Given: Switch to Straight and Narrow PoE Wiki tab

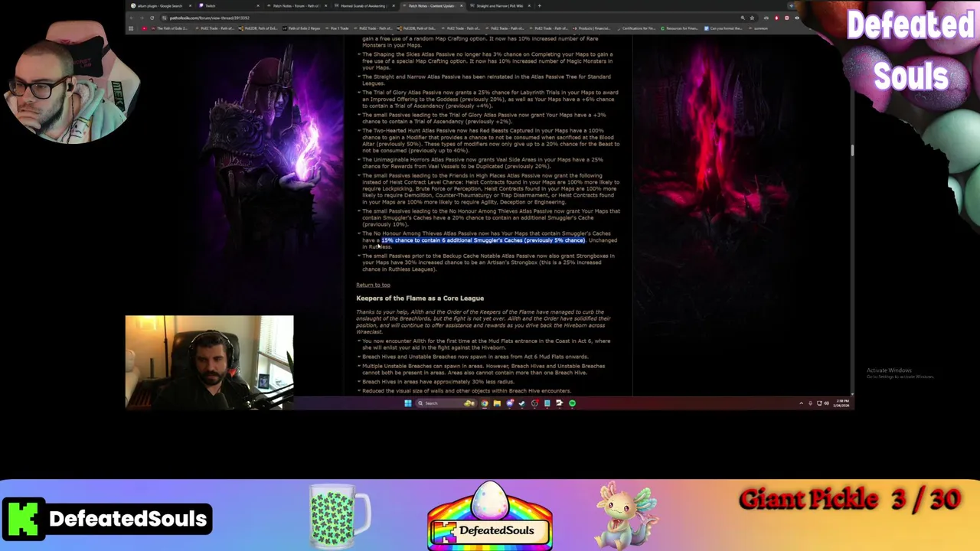Looking at the screenshot, I should [501, 5].
